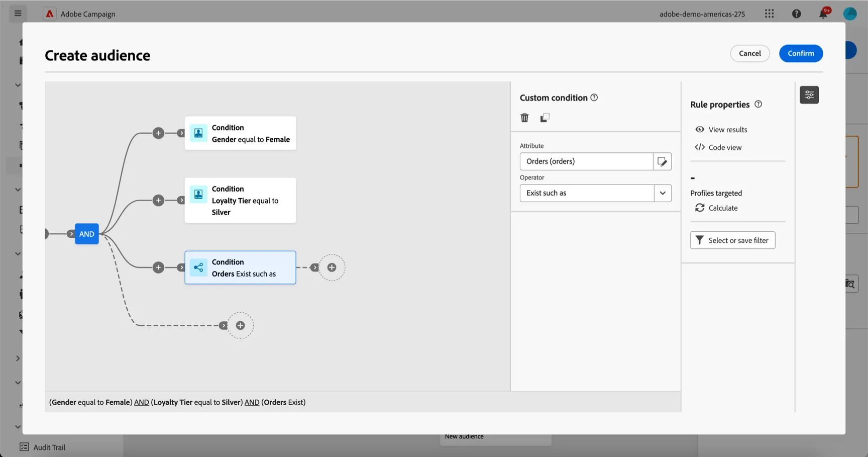Click the plus before Gender condition
This screenshot has height=457, width=868.
click(x=158, y=133)
